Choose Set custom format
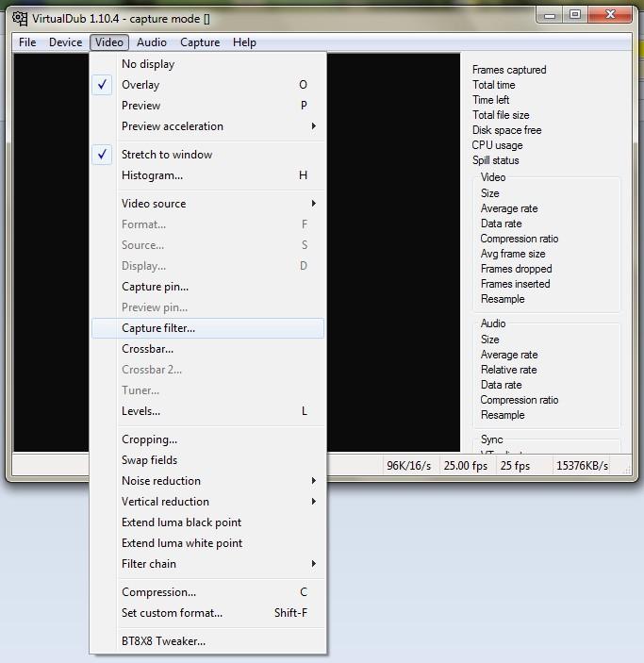Image resolution: width=644 pixels, height=663 pixels. pyautogui.click(x=207, y=613)
